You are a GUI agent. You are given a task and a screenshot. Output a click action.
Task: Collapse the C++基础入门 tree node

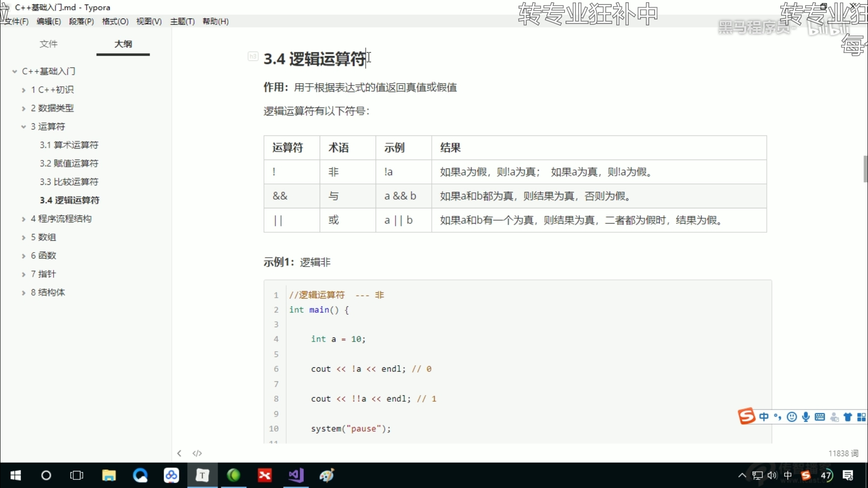15,71
